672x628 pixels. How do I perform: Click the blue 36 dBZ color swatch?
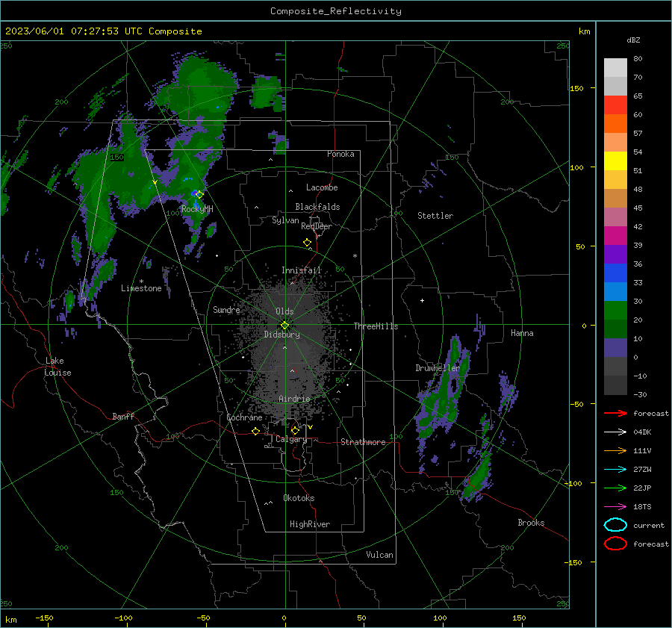coord(615,273)
